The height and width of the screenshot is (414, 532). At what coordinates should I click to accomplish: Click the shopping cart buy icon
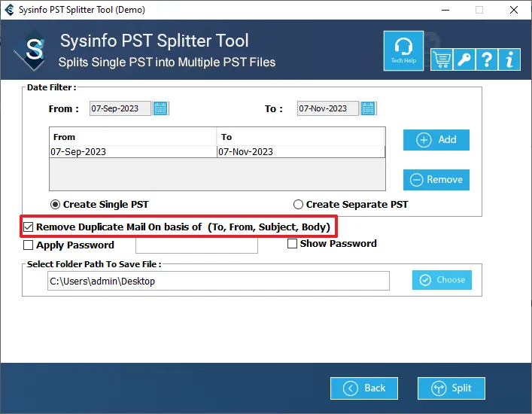tap(442, 59)
